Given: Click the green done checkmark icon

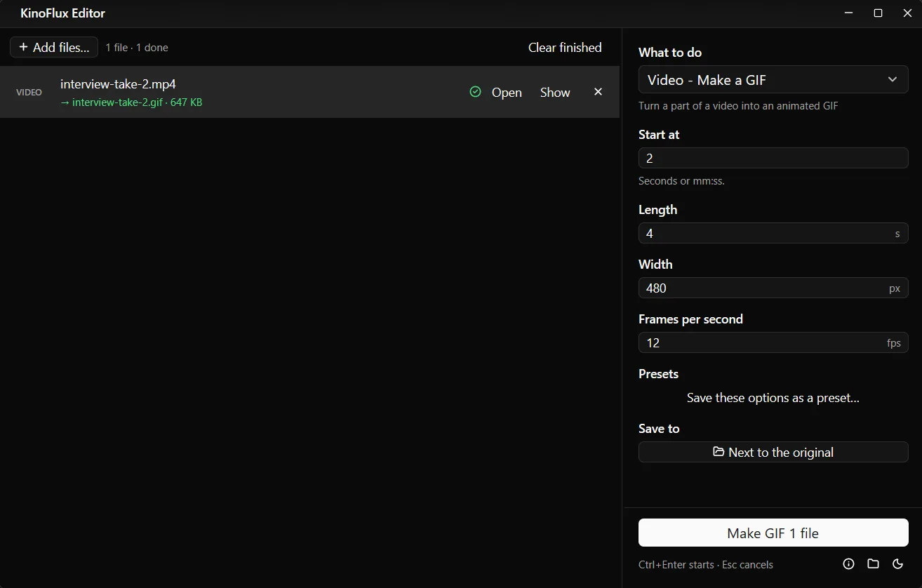Looking at the screenshot, I should coord(475,92).
